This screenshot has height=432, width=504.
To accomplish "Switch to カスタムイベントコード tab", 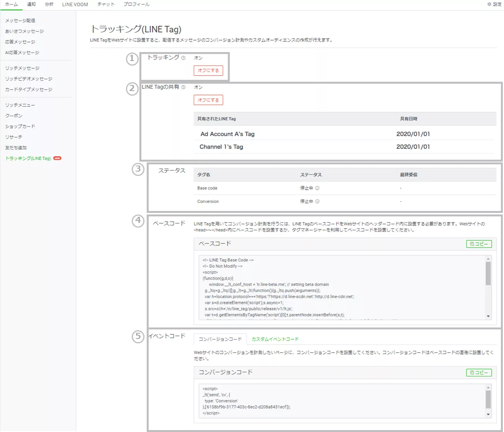I will (x=275, y=339).
